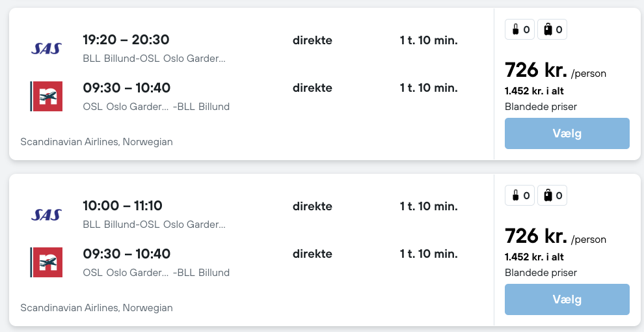Click 'Scandinavian Airlines, Norwegian' text in second card

click(96, 307)
